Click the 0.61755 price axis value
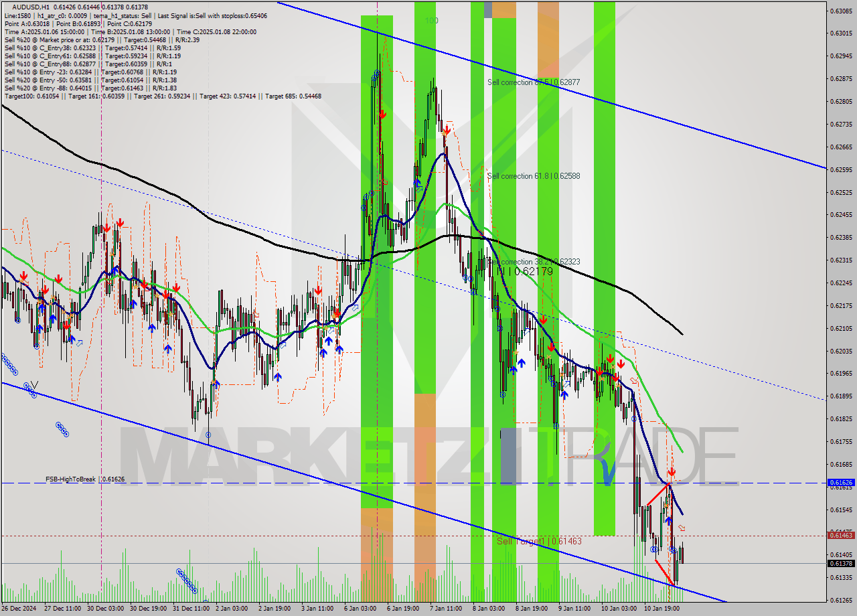The height and width of the screenshot is (616, 857). click(840, 441)
